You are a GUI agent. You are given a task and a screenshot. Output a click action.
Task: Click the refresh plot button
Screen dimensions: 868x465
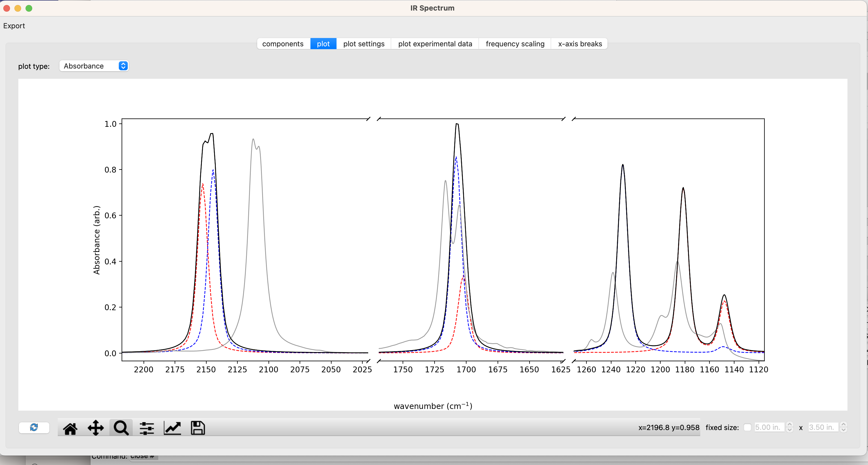click(34, 428)
